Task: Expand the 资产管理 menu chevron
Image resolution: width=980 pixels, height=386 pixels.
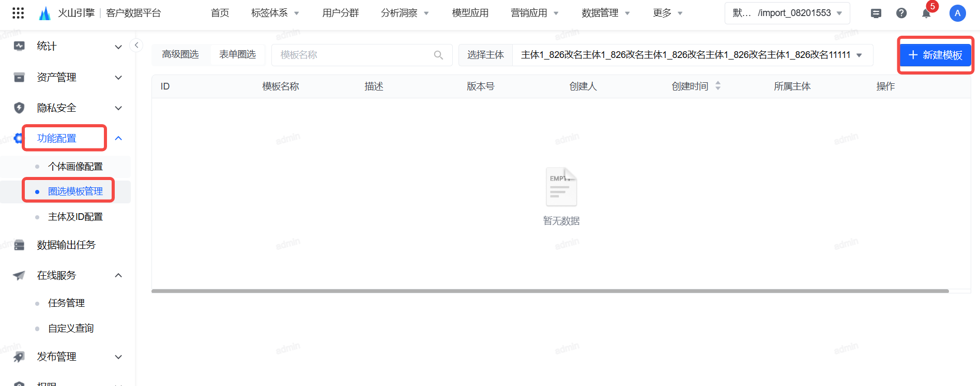Action: (x=118, y=78)
